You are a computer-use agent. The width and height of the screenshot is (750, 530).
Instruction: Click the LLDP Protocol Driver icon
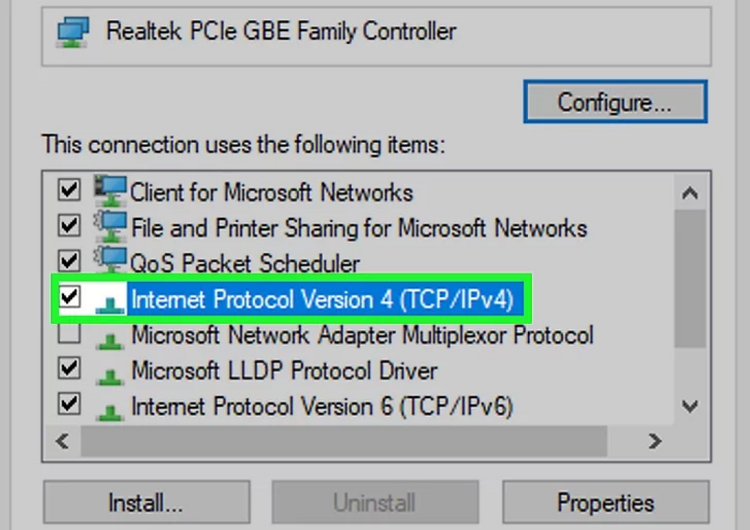110,376
